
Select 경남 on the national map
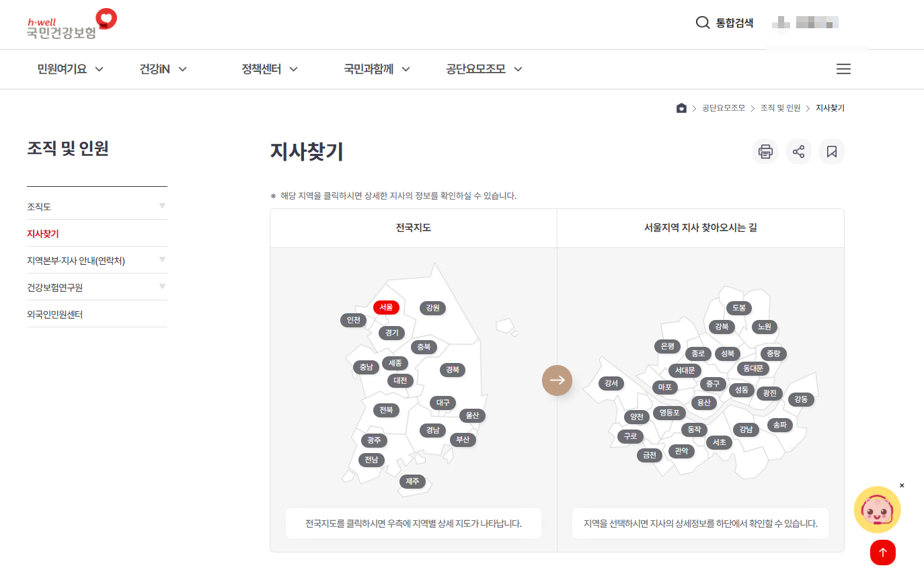[x=432, y=430]
